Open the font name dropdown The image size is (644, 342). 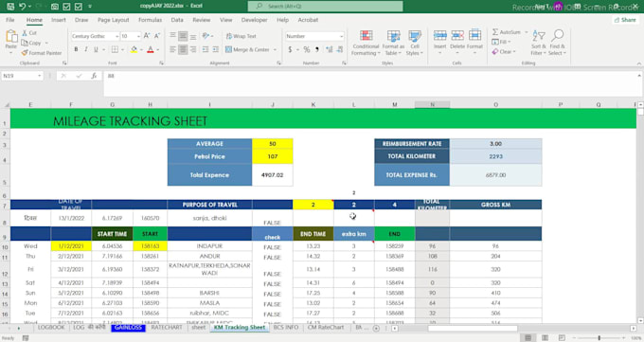[x=117, y=37]
